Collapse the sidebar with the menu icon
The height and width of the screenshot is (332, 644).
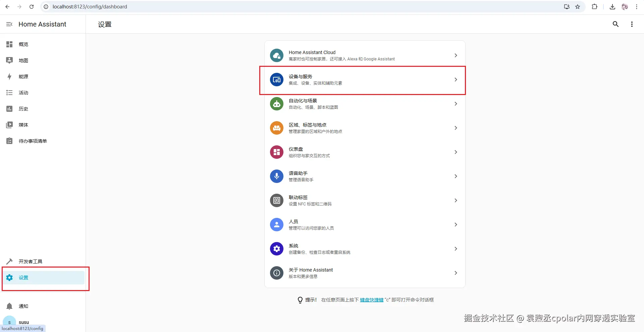[x=9, y=24]
